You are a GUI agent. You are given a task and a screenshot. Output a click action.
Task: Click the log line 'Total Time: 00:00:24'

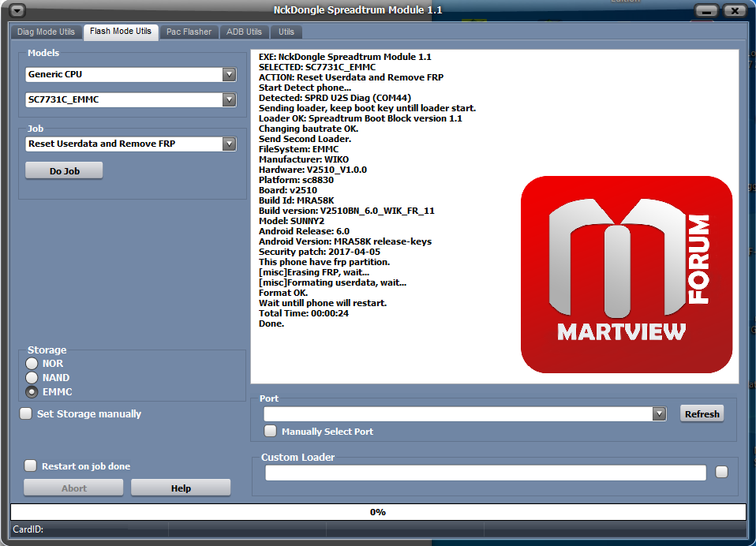pyautogui.click(x=304, y=313)
